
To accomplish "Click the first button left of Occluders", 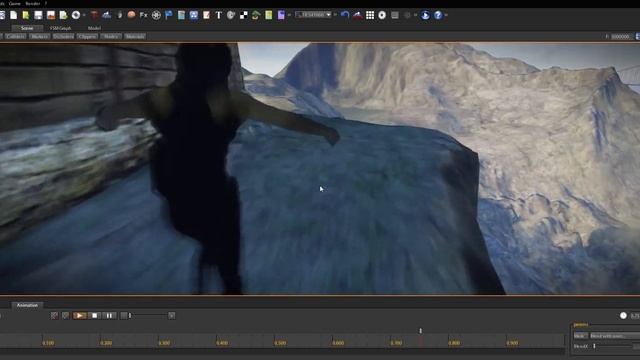I will (40, 36).
